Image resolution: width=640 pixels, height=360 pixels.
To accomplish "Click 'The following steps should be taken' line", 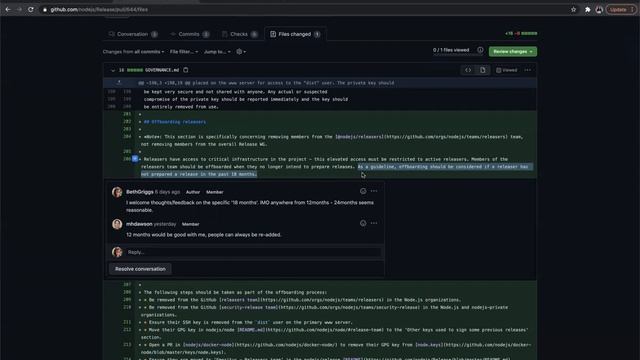I will click(235, 292).
